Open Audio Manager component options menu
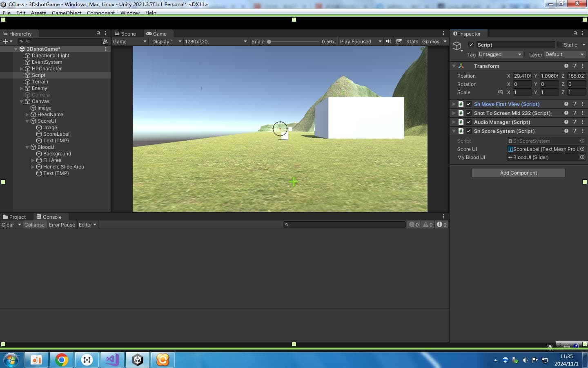The image size is (588, 368). click(x=583, y=122)
